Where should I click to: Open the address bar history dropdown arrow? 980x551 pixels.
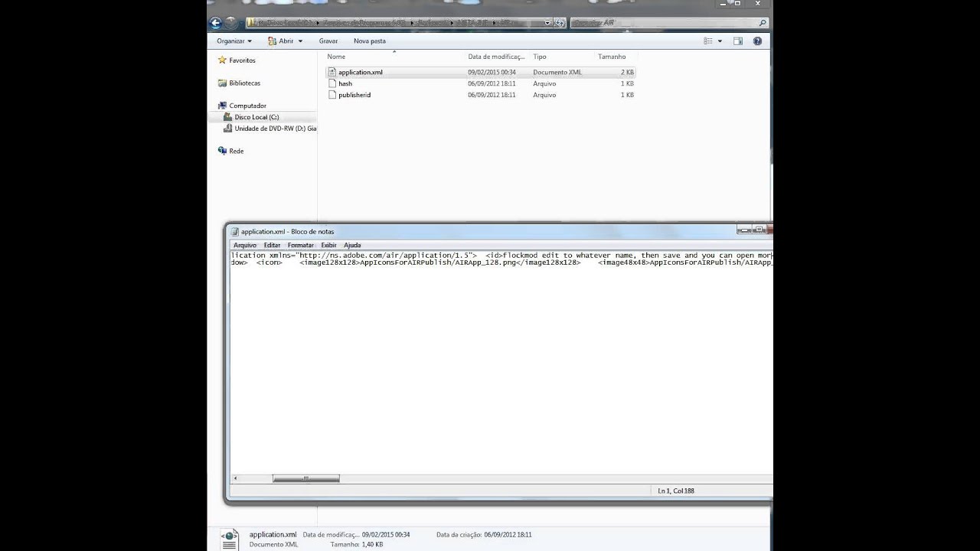click(x=547, y=23)
